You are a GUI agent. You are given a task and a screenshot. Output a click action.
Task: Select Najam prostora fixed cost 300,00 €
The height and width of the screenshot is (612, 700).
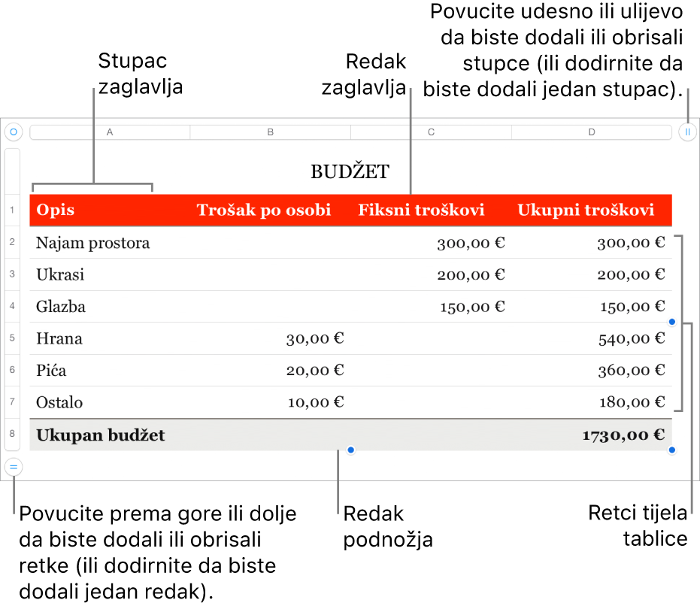432,242
